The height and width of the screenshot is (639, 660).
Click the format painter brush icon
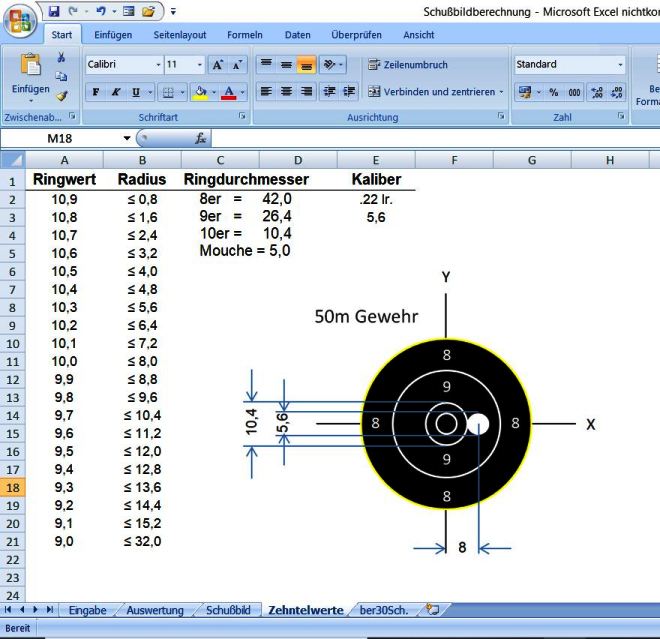pyautogui.click(x=61, y=97)
